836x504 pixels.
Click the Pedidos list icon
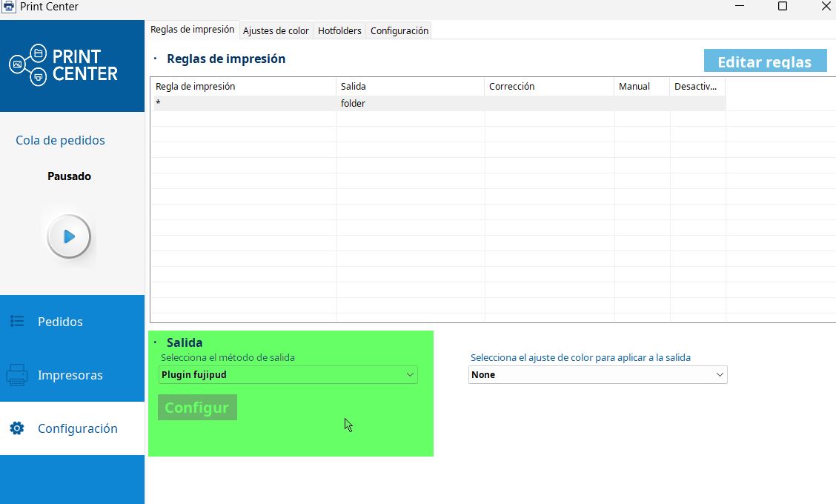tap(17, 322)
